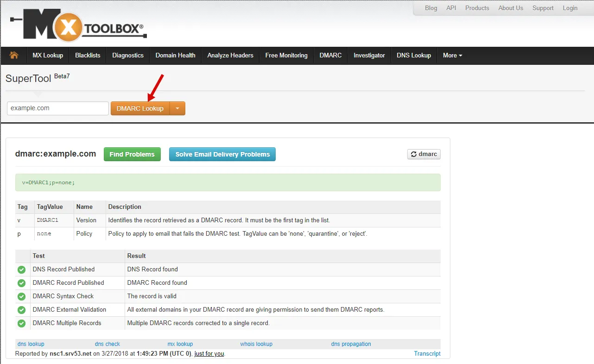Open the MX Lookup menu item
Image resolution: width=594 pixels, height=364 pixels.
48,55
